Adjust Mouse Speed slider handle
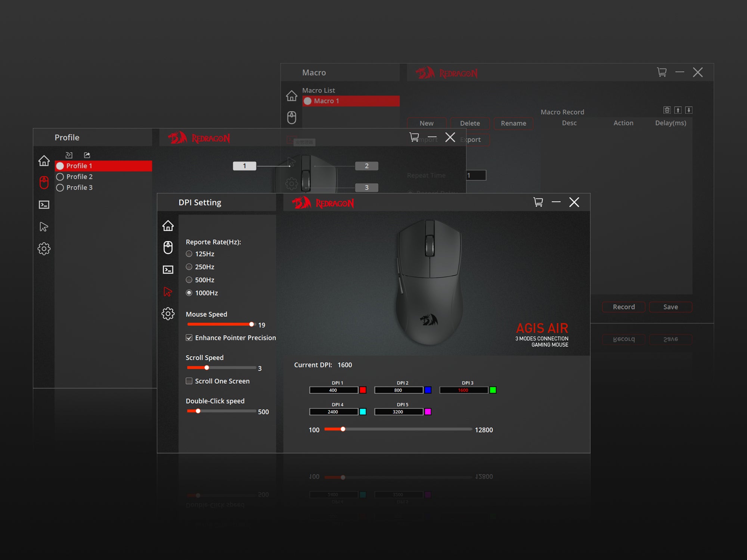Viewport: 747px width, 560px height. coord(252,324)
